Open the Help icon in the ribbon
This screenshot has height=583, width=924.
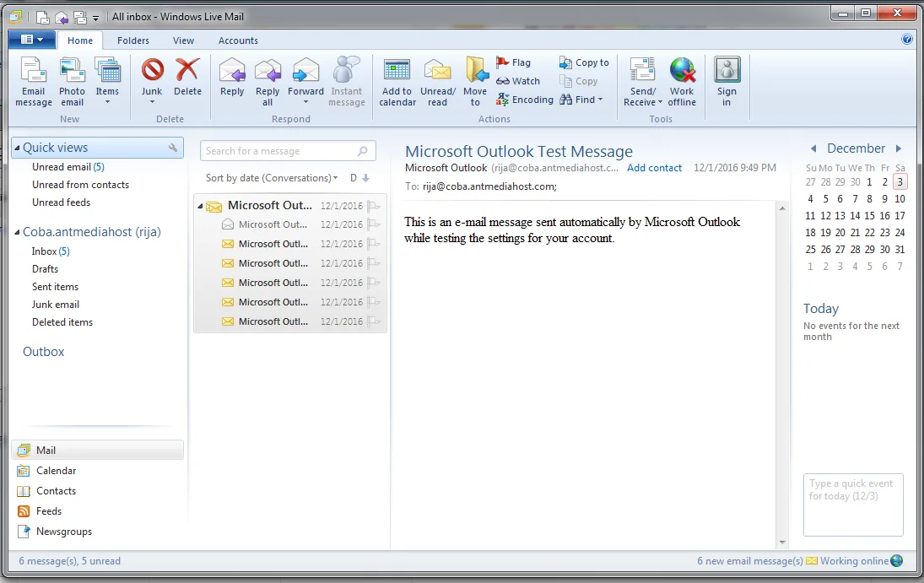pos(907,40)
